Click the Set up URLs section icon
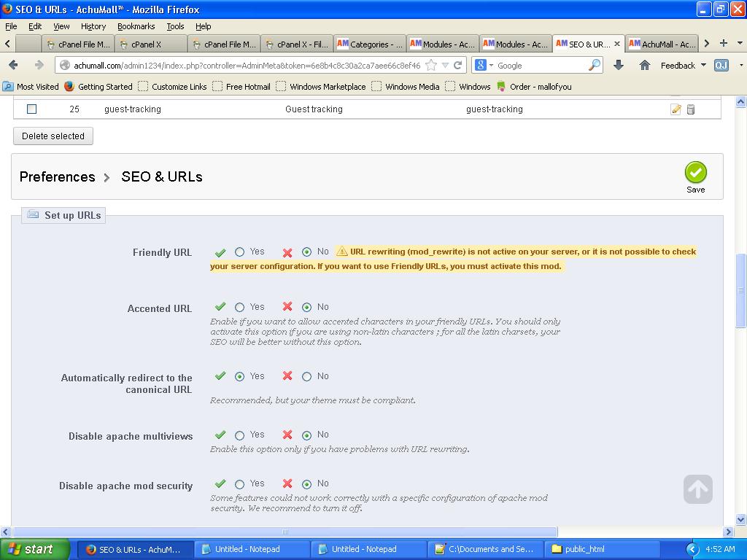The height and width of the screenshot is (560, 747). coord(33,215)
